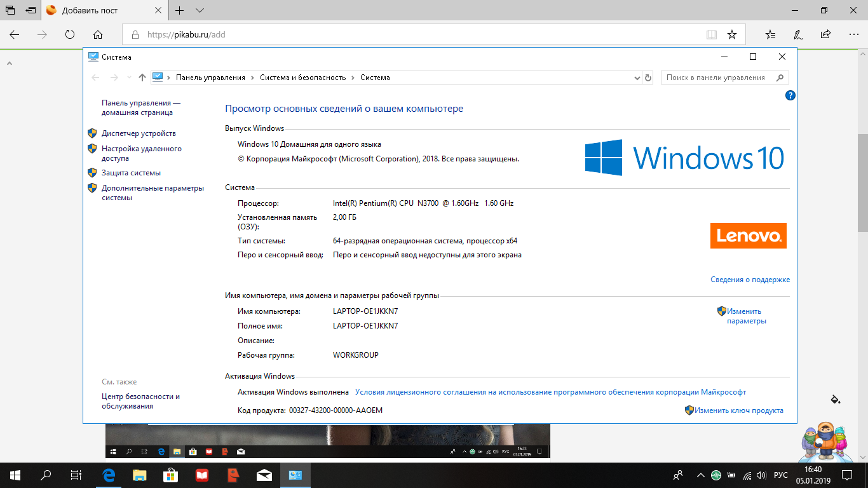Show tab previews chevron in Edge

pyautogui.click(x=200, y=11)
